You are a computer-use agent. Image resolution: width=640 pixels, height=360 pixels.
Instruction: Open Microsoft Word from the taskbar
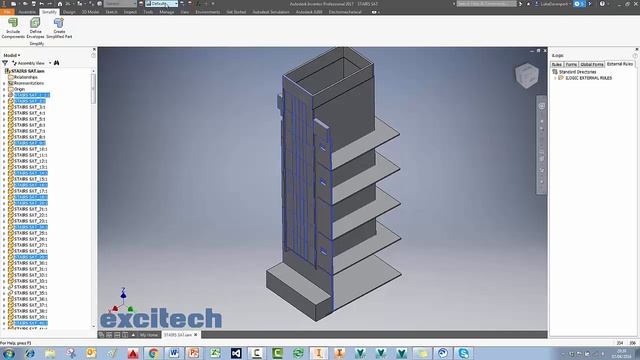point(174,353)
